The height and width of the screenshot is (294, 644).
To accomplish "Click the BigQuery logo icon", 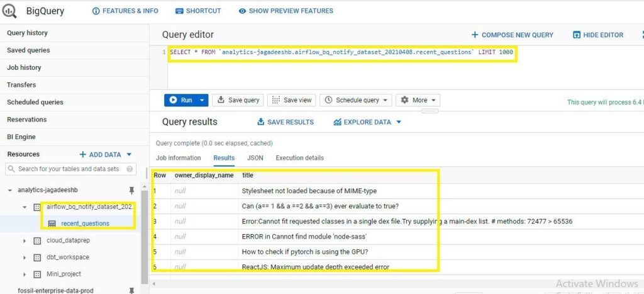I will pyautogui.click(x=9, y=11).
